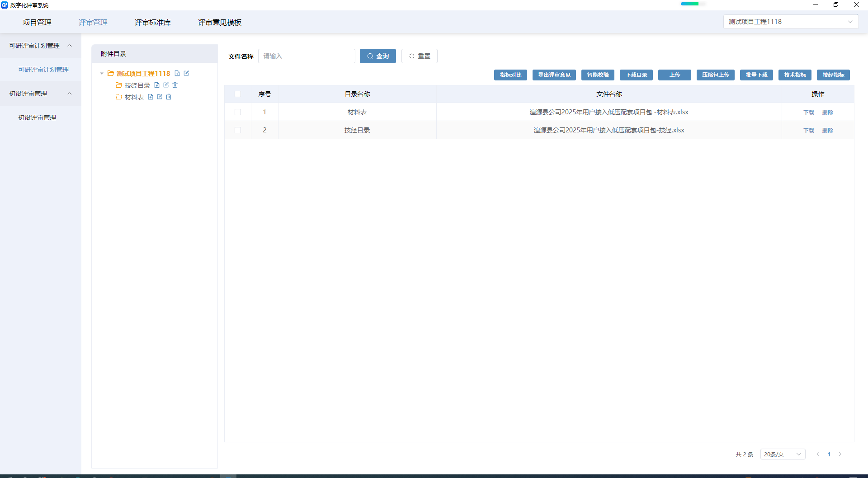Go to previous page arrow in pagination
The height and width of the screenshot is (478, 868).
818,454
